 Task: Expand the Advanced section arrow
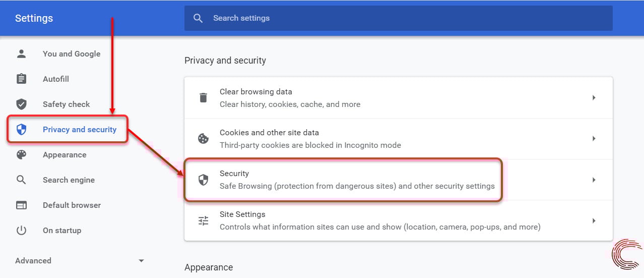coord(141,261)
